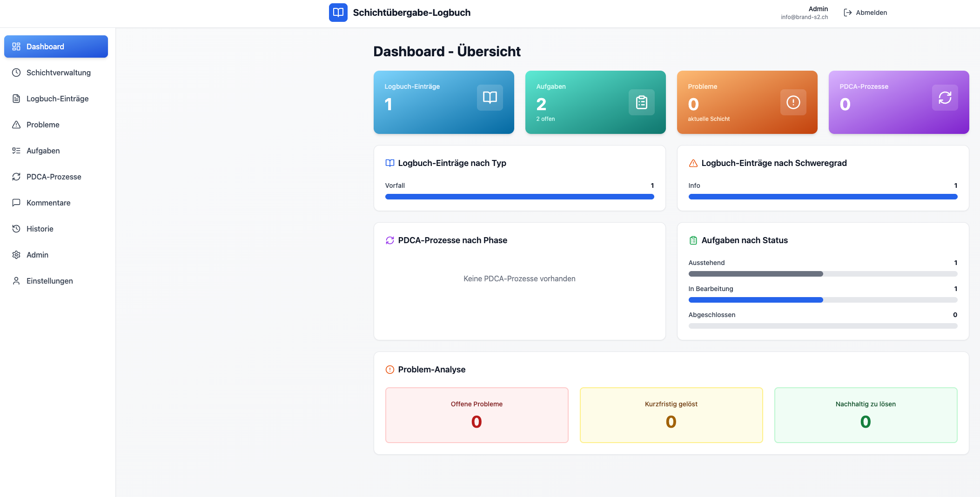Navigate to PDCA-Prozesse in sidebar

[x=54, y=177]
